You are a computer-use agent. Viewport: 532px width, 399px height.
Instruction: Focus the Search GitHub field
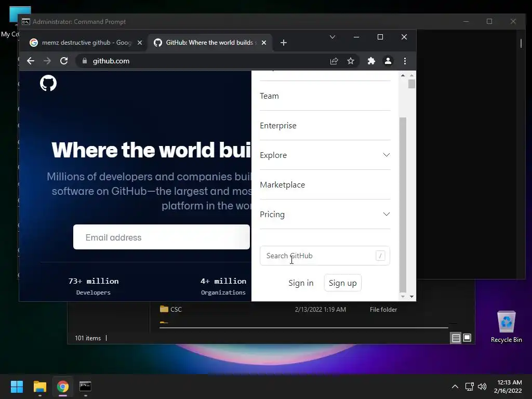(x=325, y=256)
